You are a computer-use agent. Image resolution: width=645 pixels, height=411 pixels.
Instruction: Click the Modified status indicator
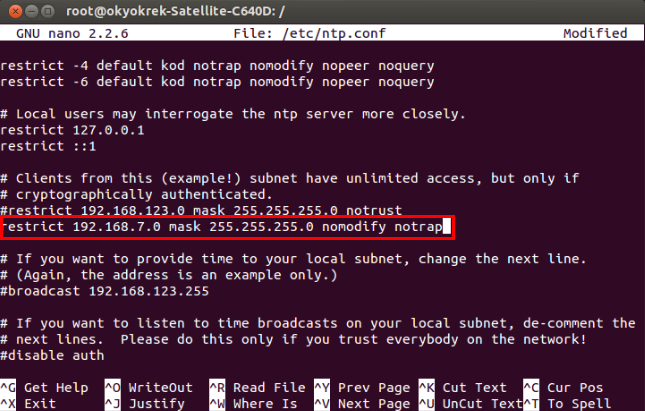[595, 33]
